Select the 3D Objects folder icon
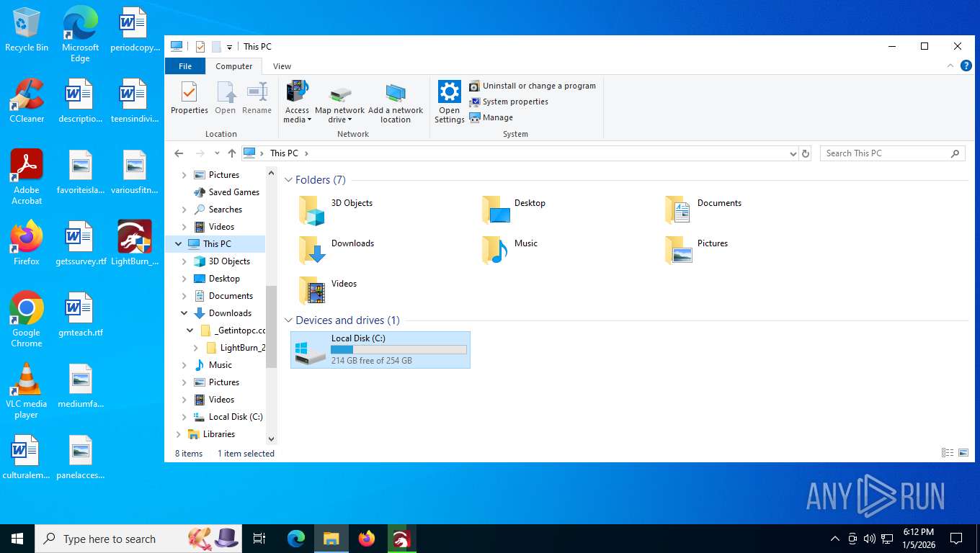 point(312,210)
